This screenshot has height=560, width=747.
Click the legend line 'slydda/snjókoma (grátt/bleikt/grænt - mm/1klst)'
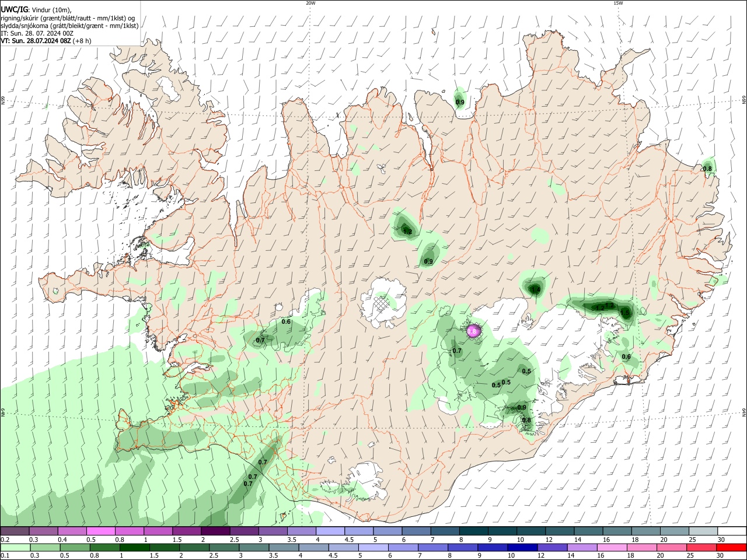69,26
